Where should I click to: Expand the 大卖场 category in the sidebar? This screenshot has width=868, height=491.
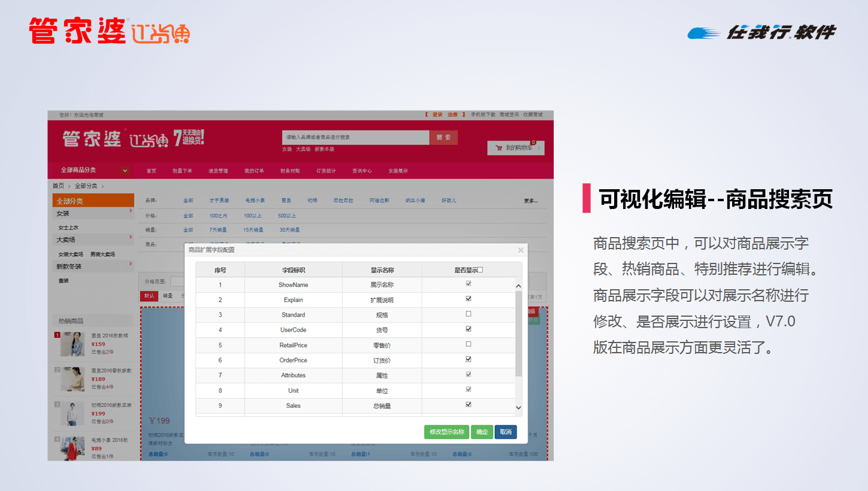(x=130, y=238)
